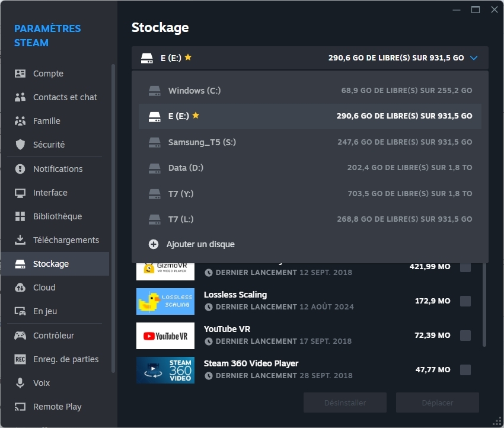Open Contacts et chat people icon

pyautogui.click(x=20, y=97)
